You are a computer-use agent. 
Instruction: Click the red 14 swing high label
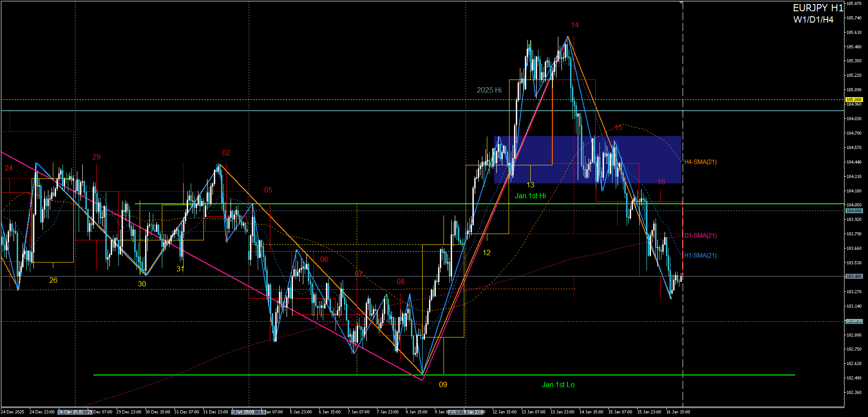[x=575, y=25]
